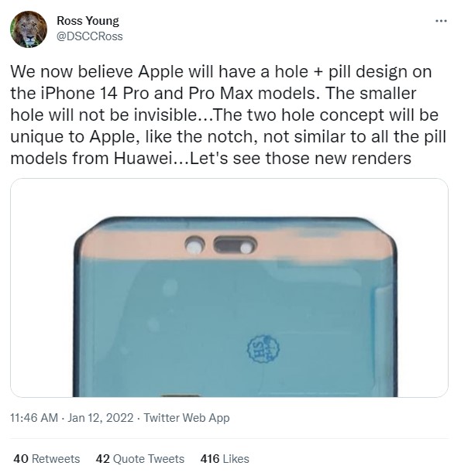461x476 pixels.
Task: Expand the attached display panel photo
Action: [229, 287]
